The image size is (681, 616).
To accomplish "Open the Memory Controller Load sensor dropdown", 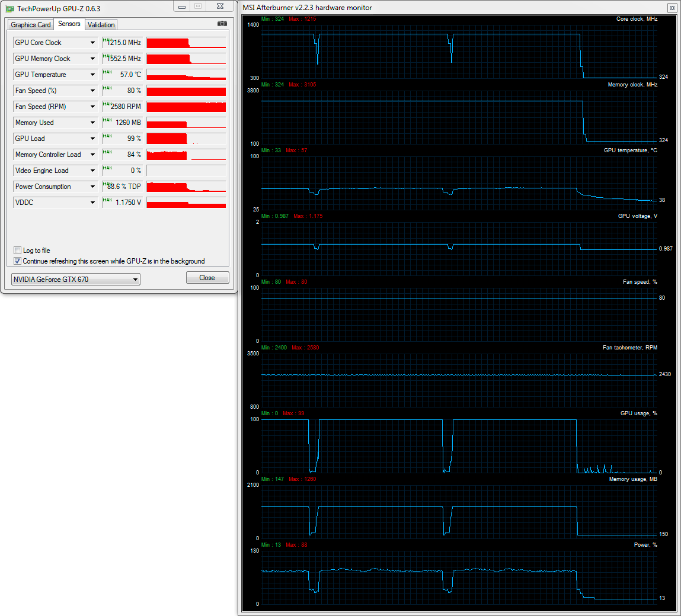I will click(x=93, y=155).
